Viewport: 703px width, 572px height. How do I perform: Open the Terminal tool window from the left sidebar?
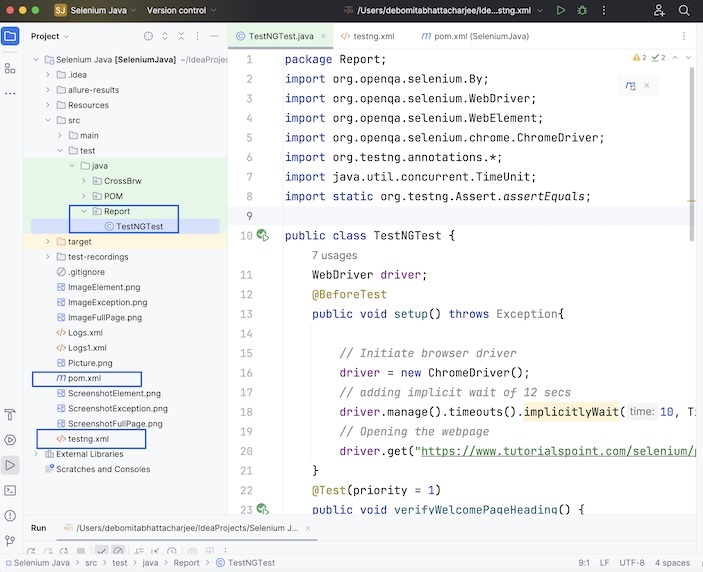pyautogui.click(x=10, y=490)
